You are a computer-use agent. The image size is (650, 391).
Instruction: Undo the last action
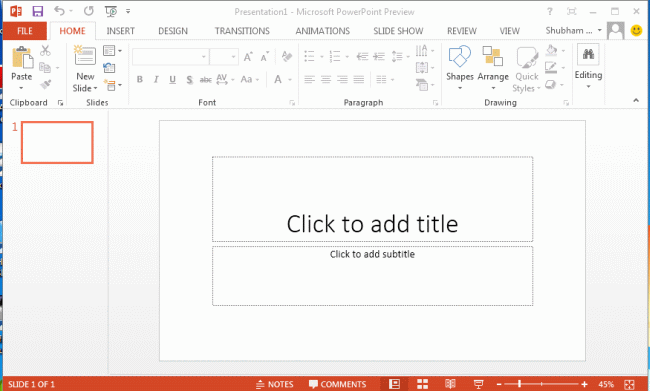[x=60, y=11]
